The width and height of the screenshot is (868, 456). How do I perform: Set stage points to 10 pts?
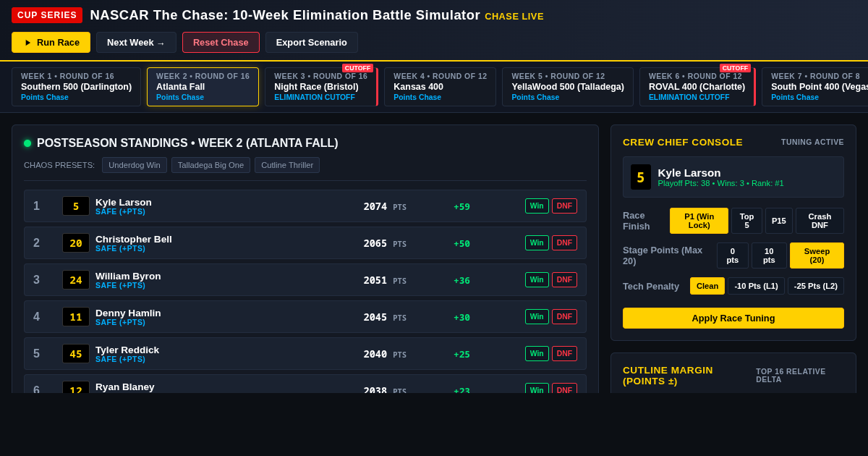769,256
